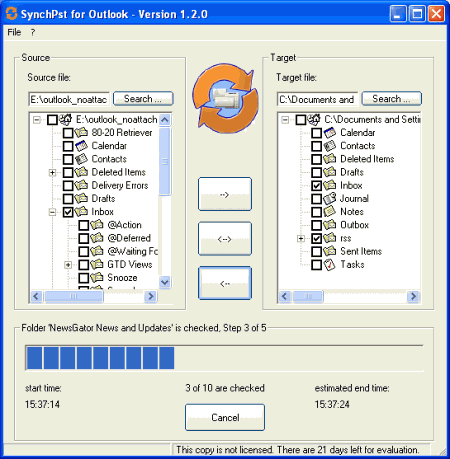Open the ? help menu
Image resolution: width=450 pixels, height=459 pixels.
pos(33,32)
